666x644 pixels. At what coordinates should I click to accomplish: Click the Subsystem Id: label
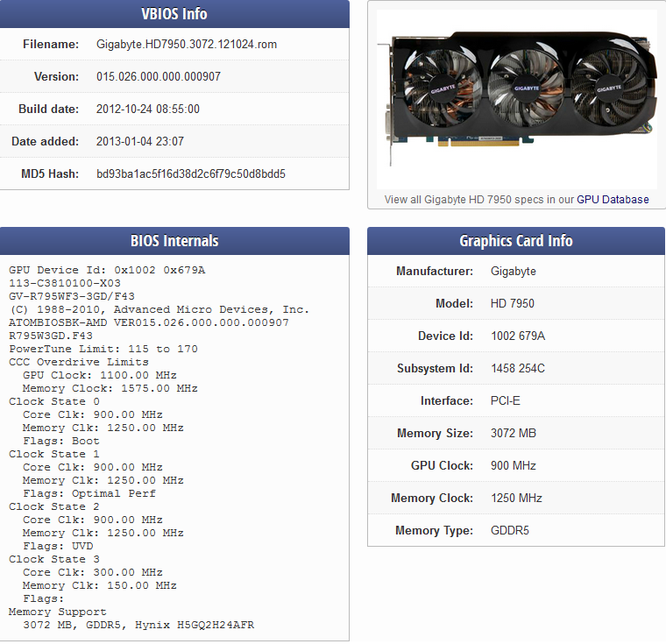(x=435, y=368)
